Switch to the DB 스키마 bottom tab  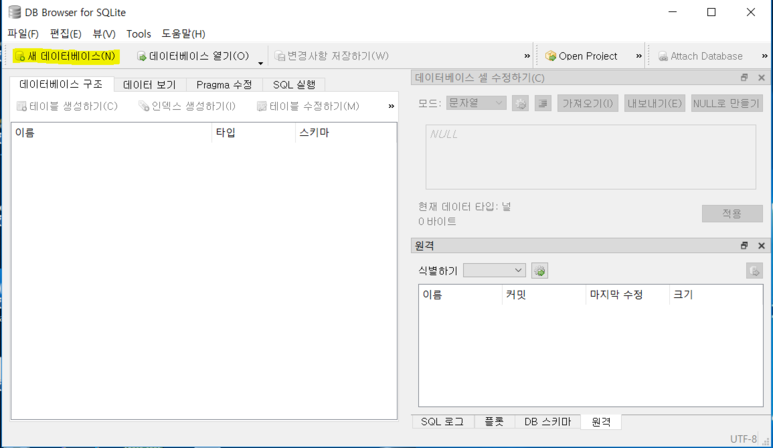point(548,422)
